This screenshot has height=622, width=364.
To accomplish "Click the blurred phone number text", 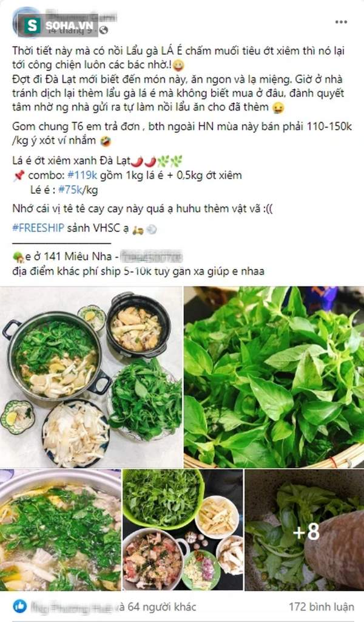I will pyautogui.click(x=150, y=257).
